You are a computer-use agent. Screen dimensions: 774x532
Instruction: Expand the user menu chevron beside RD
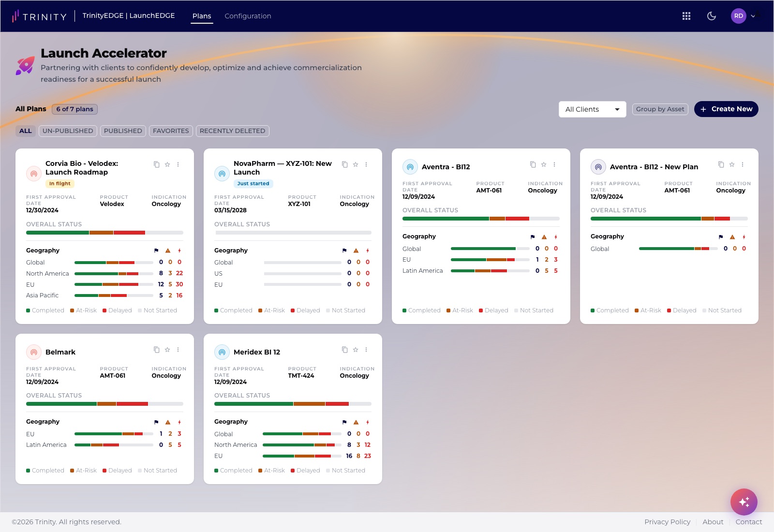click(753, 16)
